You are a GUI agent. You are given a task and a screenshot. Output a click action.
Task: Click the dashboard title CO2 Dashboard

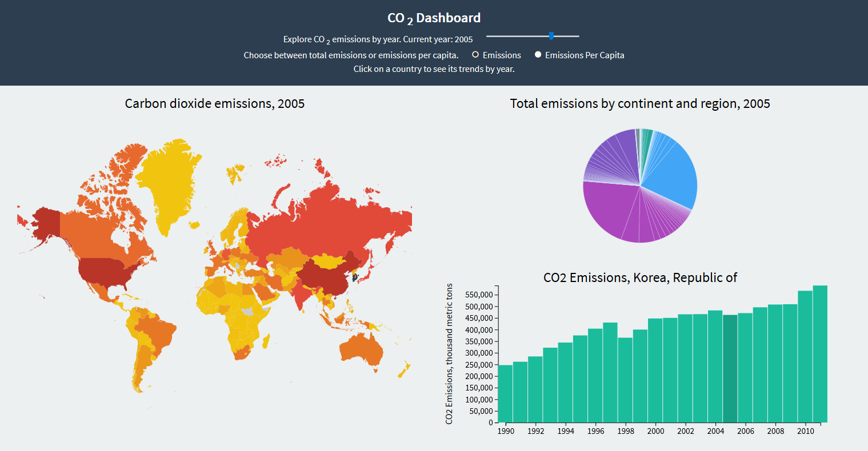click(x=434, y=17)
